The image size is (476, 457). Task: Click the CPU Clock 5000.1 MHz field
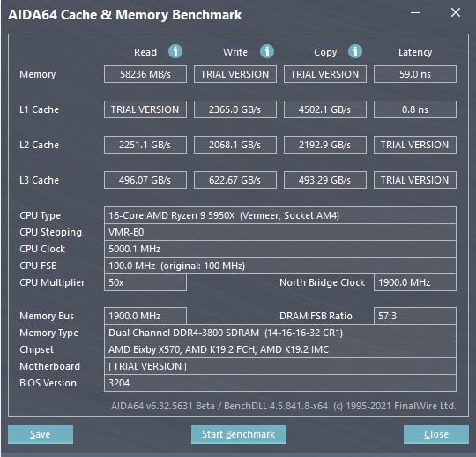280,249
